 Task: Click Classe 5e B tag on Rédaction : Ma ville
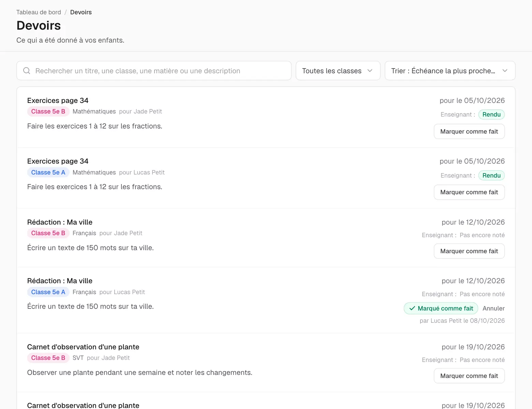(x=48, y=233)
